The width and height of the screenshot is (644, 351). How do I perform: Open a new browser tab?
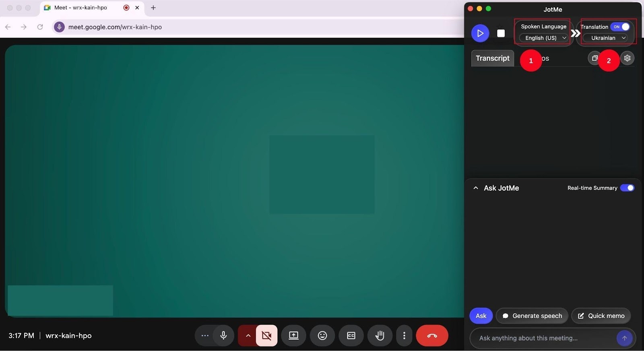(x=153, y=8)
